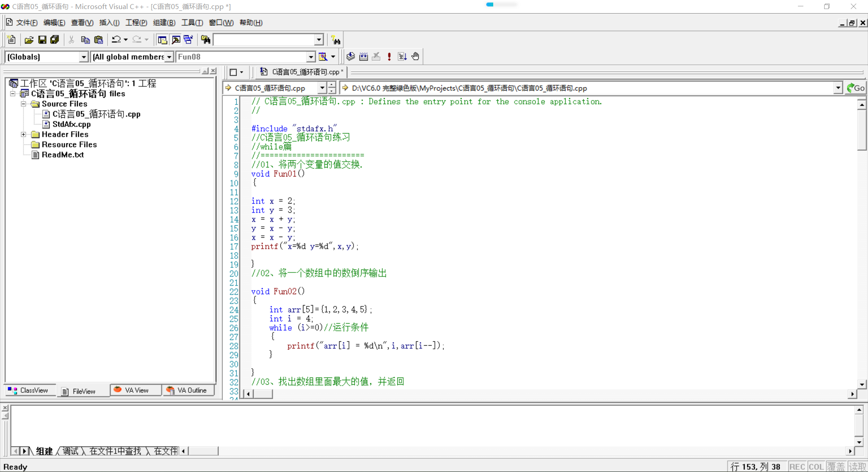
Task: Select the Resource Files folder
Action: (x=69, y=144)
